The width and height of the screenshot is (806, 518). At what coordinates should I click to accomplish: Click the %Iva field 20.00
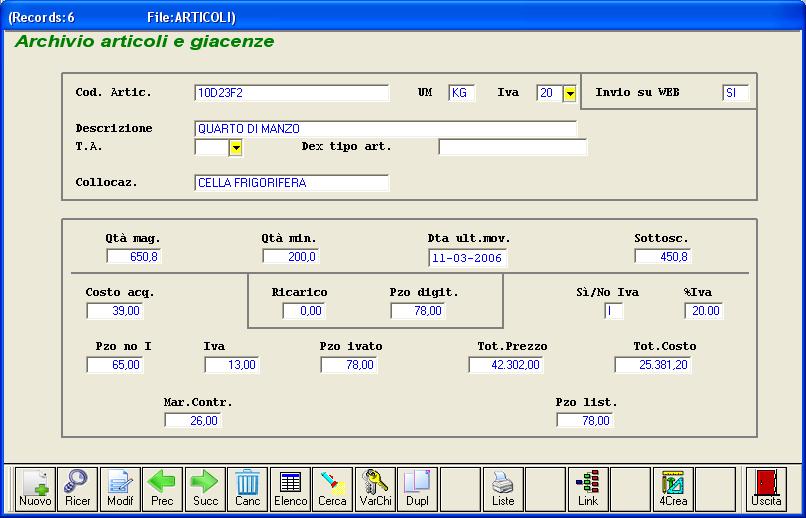(704, 311)
